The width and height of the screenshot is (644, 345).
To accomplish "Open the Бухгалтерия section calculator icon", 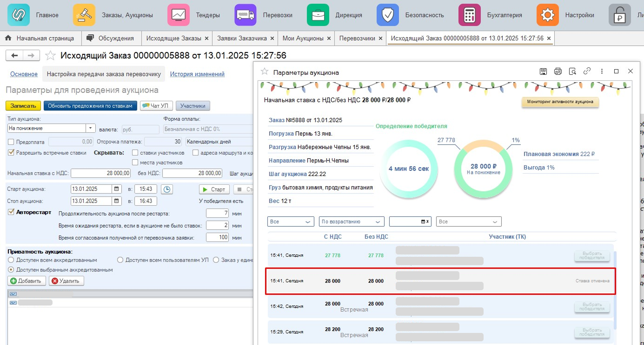I will [x=470, y=15].
